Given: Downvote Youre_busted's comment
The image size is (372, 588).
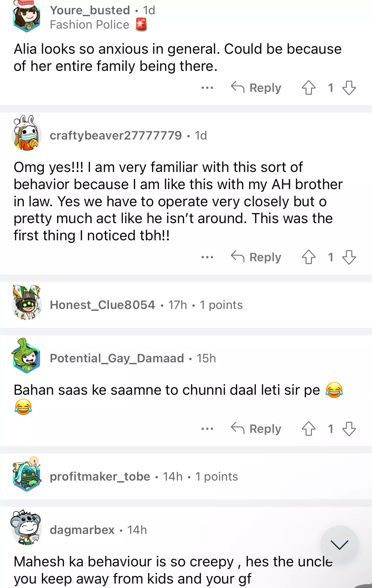Looking at the screenshot, I should click(x=349, y=88).
